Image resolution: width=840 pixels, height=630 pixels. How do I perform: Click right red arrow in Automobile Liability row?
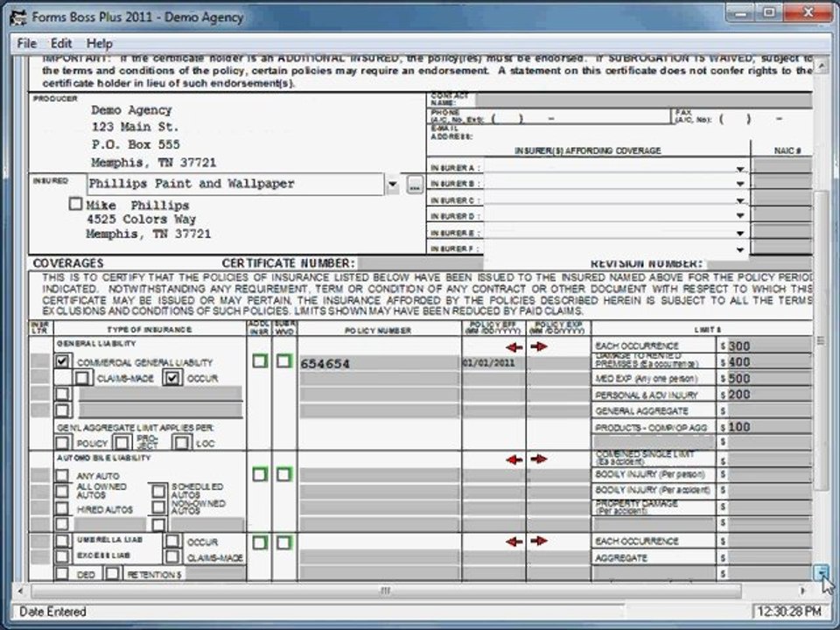(539, 458)
